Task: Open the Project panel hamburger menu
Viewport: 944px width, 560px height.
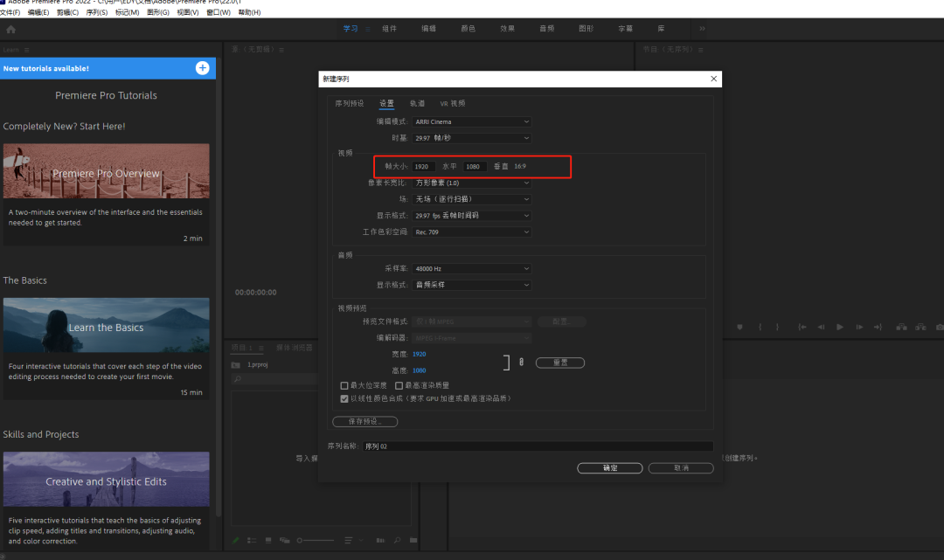Action: pyautogui.click(x=260, y=348)
